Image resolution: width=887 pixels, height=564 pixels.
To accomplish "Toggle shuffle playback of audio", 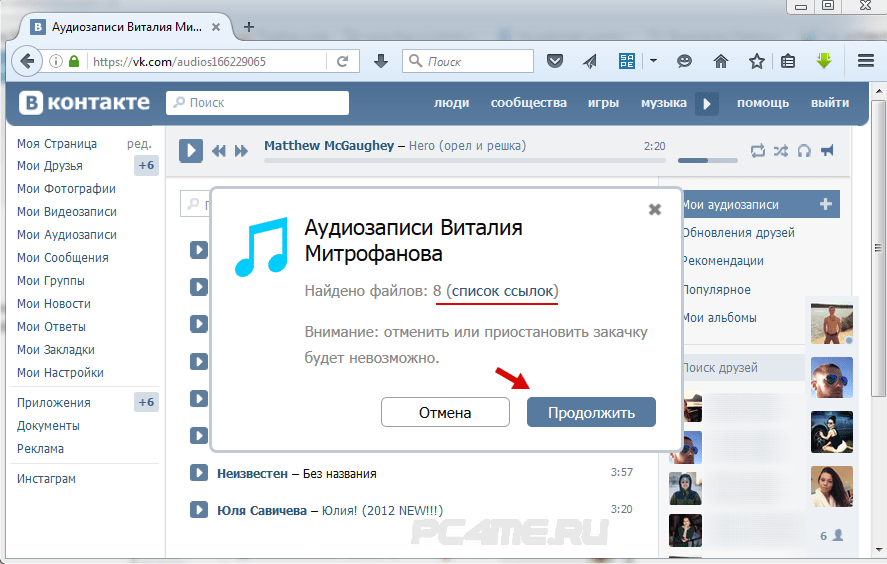I will (780, 151).
